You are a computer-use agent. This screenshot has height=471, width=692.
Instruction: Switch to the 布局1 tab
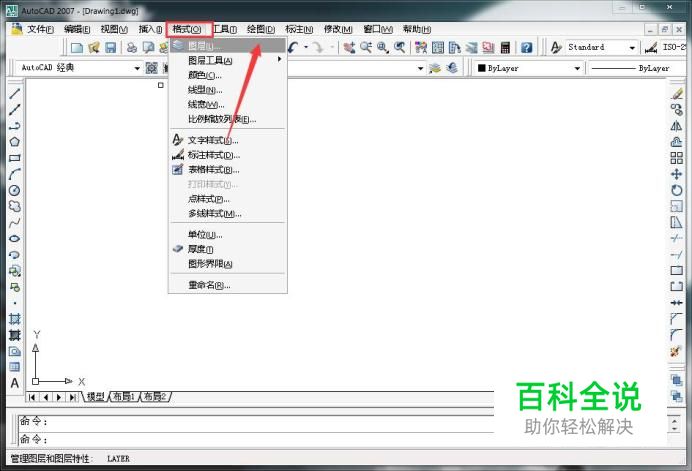click(x=124, y=397)
